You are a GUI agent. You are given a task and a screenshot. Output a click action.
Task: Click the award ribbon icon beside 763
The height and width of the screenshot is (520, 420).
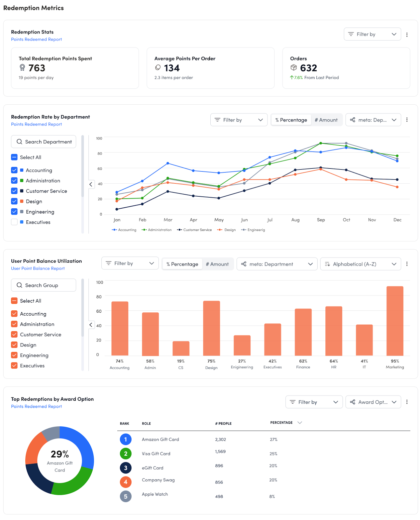tap(22, 68)
